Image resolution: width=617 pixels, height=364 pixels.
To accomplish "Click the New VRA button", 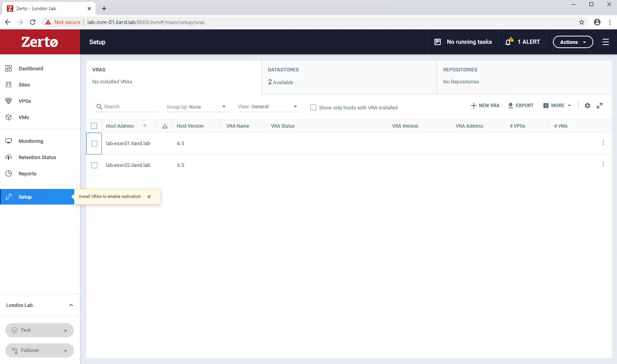I will point(485,106).
